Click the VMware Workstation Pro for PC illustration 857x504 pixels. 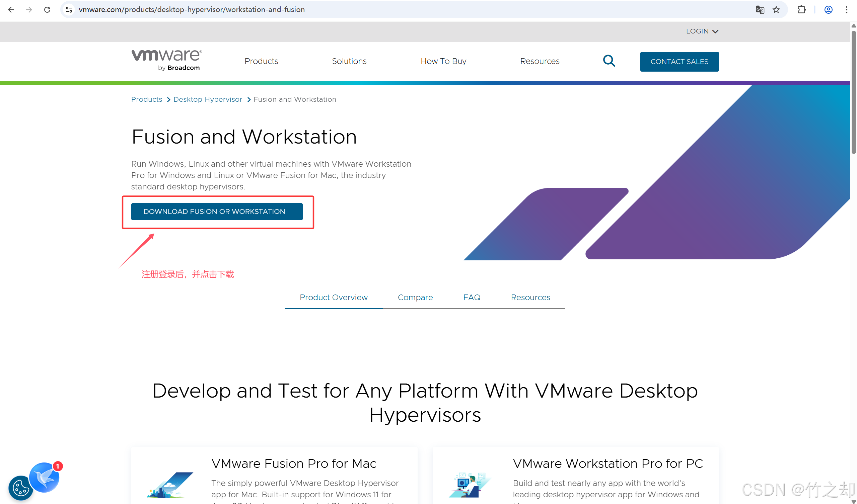click(470, 485)
